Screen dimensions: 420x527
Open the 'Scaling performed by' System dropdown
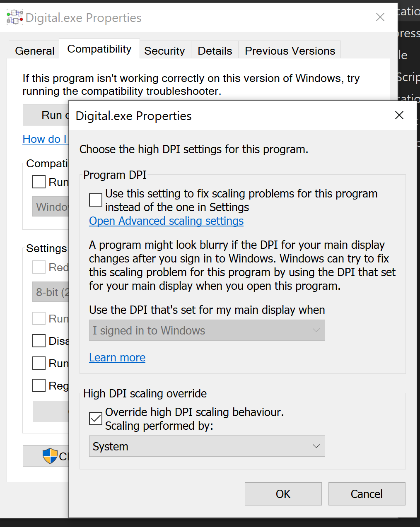(x=207, y=446)
